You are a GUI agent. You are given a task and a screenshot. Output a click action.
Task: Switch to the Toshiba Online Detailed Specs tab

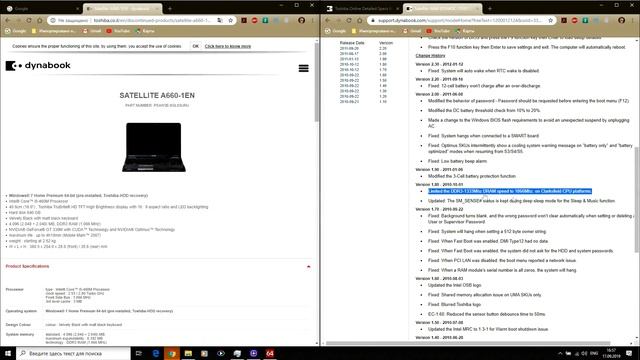[x=363, y=8]
